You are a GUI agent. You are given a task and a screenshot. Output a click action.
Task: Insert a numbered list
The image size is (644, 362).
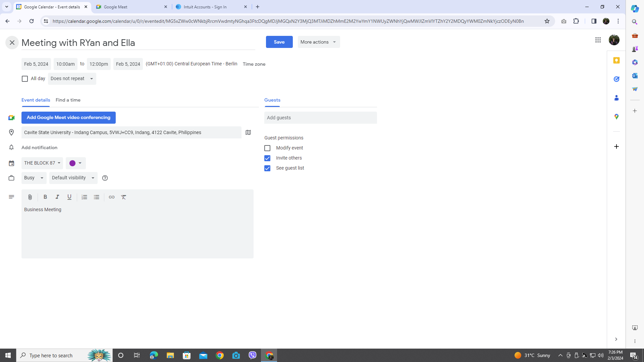84,197
